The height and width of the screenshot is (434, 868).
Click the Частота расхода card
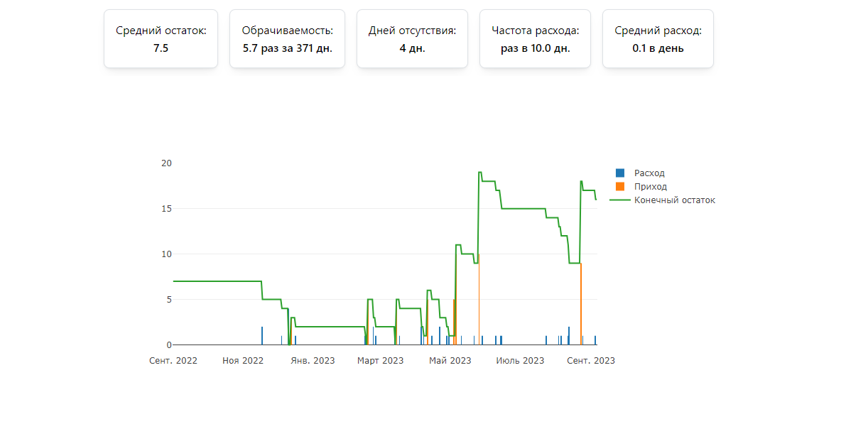coord(535,39)
